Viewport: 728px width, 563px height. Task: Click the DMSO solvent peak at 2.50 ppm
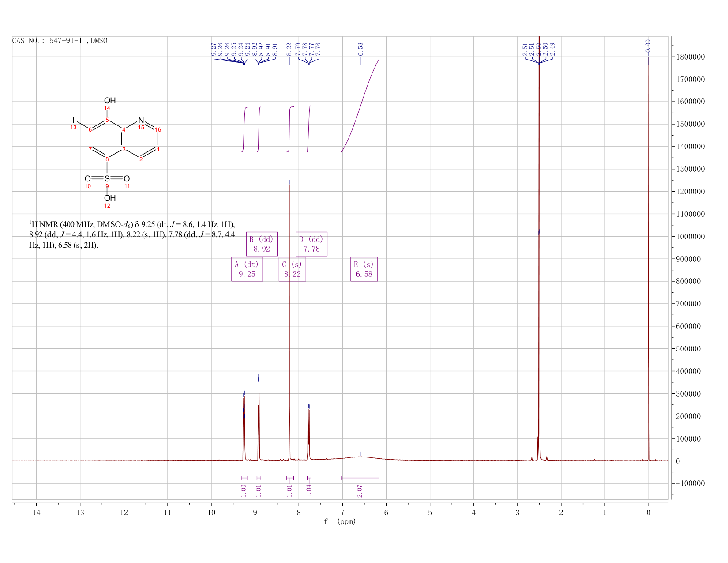(539, 247)
